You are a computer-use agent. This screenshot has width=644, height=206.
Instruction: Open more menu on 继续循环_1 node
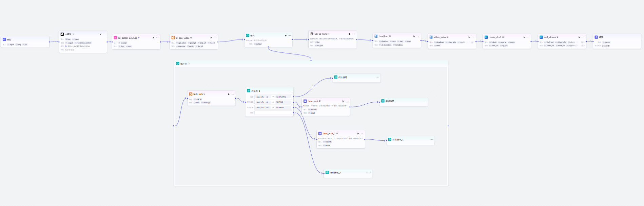tap(432, 139)
